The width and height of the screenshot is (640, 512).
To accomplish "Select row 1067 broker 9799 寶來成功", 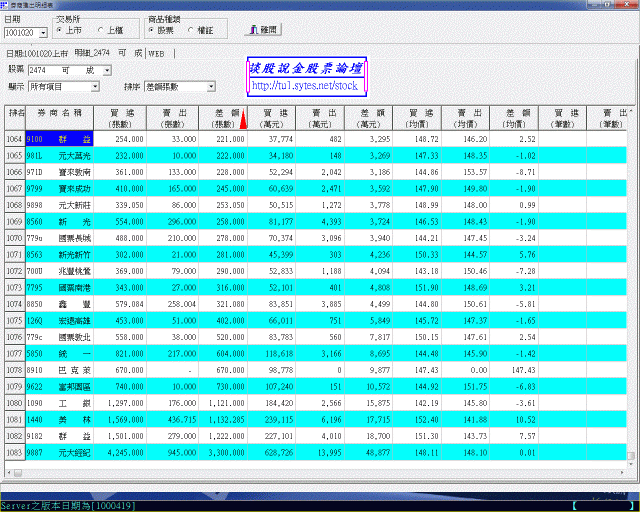I will tap(60, 189).
